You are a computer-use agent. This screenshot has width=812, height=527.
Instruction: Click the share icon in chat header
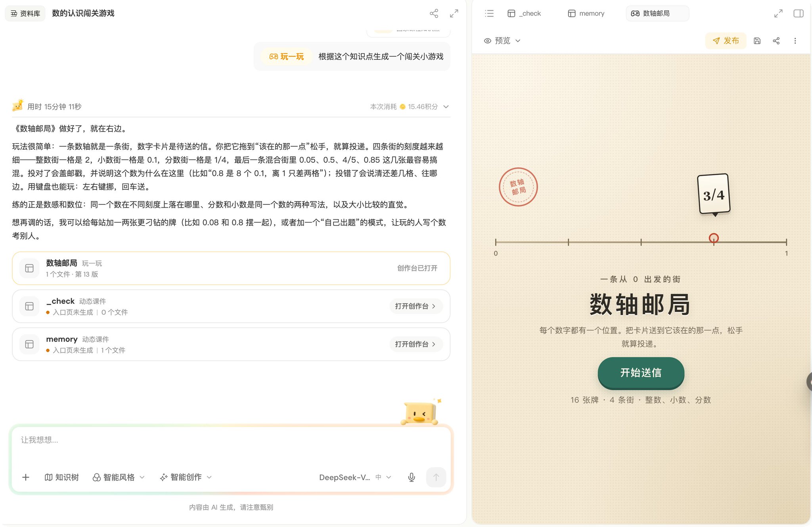434,13
